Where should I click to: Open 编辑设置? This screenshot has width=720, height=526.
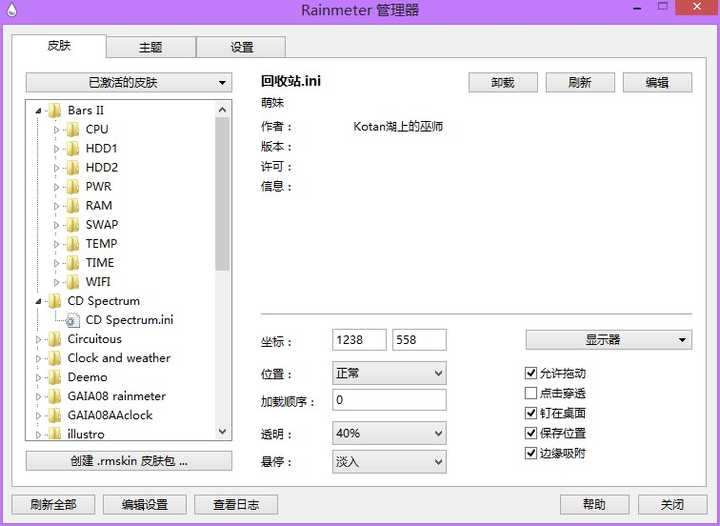pos(145,505)
